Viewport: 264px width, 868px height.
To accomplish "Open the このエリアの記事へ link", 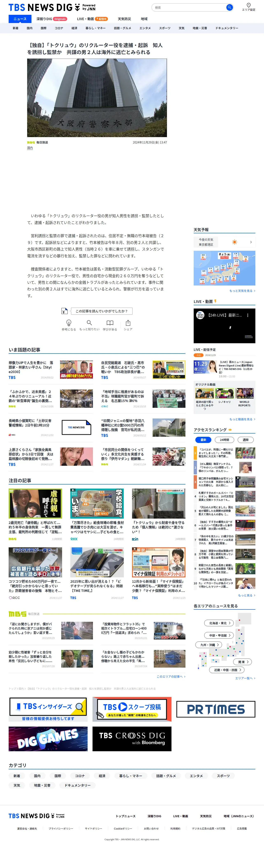I will tap(171, 676).
